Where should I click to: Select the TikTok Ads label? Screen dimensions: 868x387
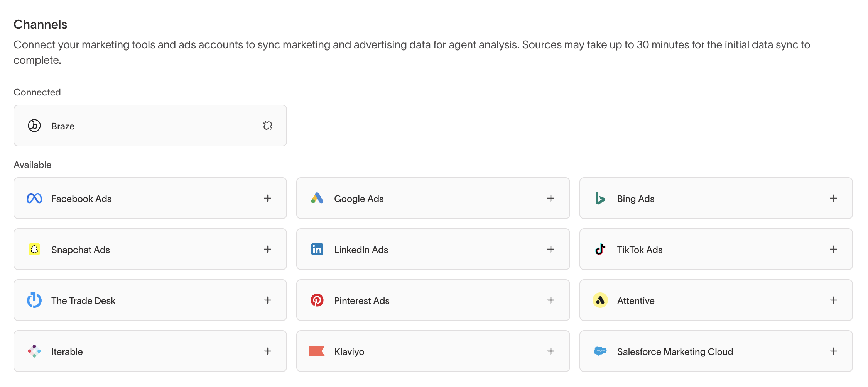(x=640, y=250)
